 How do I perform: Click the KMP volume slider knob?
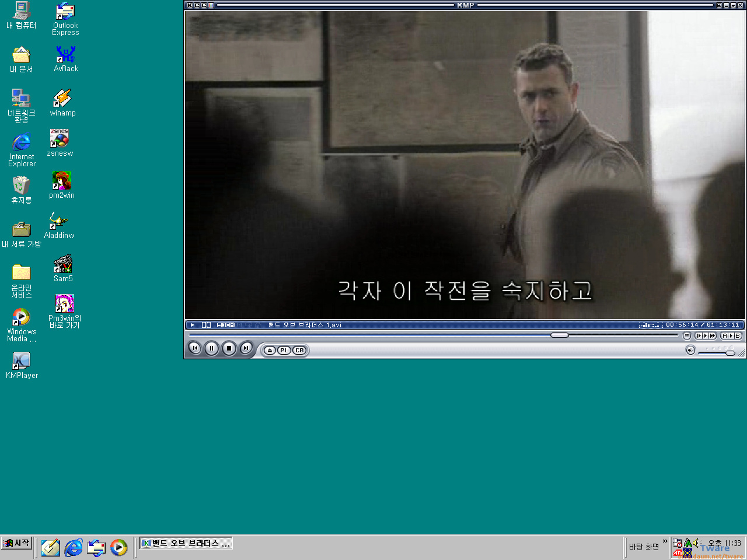[730, 353]
